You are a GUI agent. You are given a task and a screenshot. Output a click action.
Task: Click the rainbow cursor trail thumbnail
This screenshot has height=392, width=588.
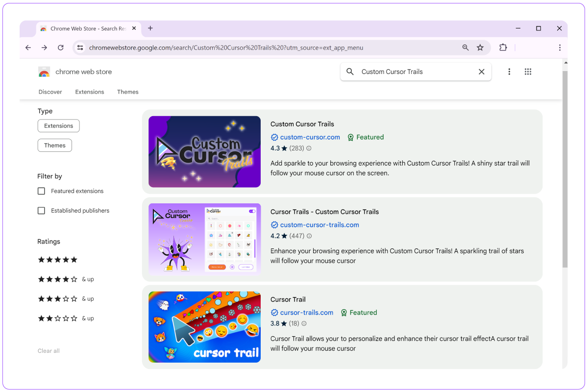tap(205, 327)
